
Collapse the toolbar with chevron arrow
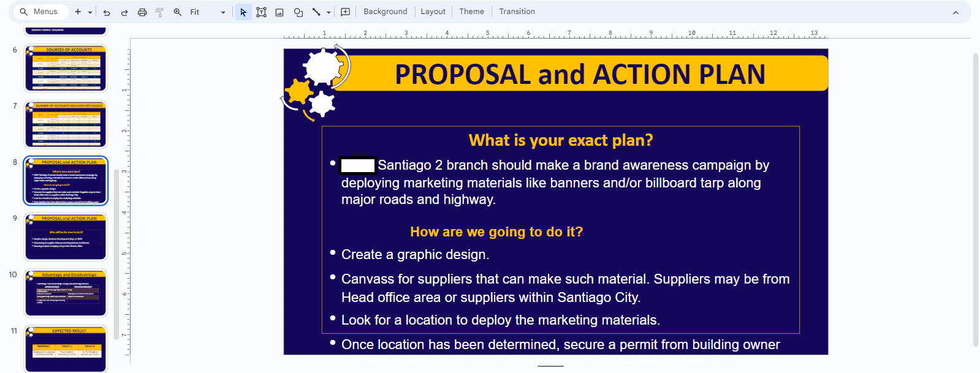pyautogui.click(x=955, y=12)
